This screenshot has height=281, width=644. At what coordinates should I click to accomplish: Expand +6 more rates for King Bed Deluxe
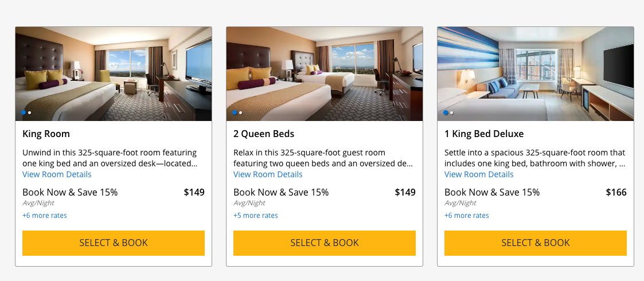[x=467, y=216]
